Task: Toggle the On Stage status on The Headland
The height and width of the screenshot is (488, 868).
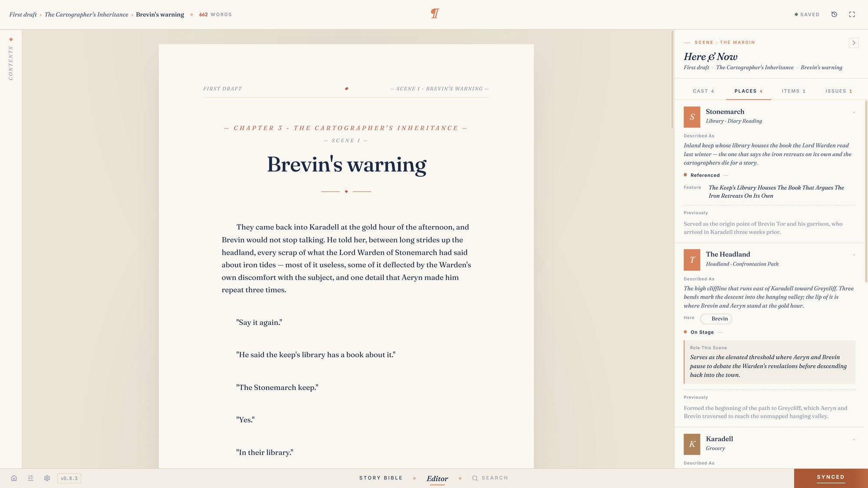Action: [702, 332]
